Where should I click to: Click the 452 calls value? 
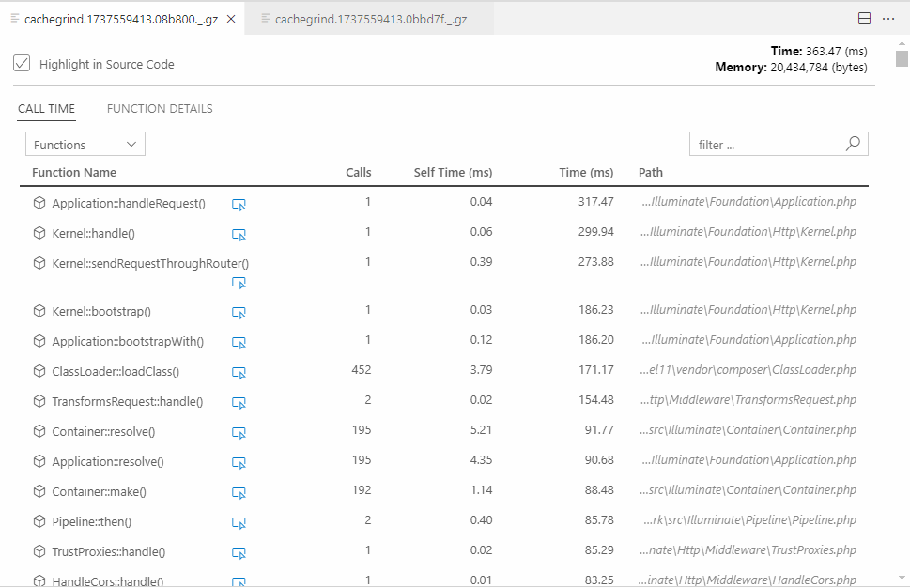point(361,370)
